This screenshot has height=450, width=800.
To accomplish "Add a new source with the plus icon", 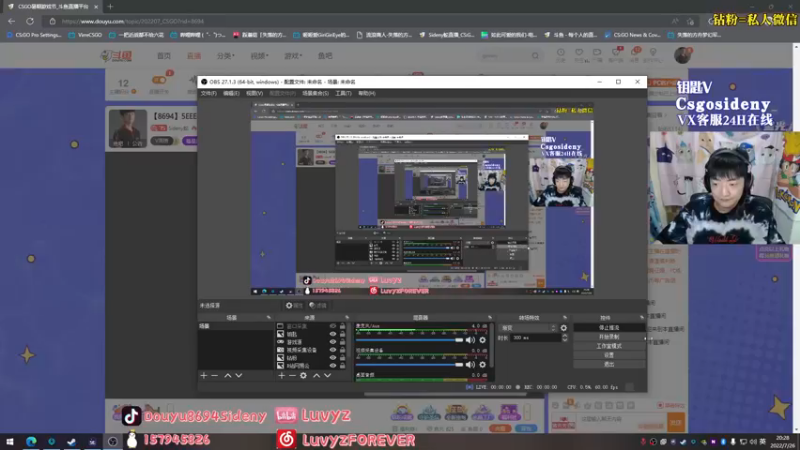I will tap(281, 376).
